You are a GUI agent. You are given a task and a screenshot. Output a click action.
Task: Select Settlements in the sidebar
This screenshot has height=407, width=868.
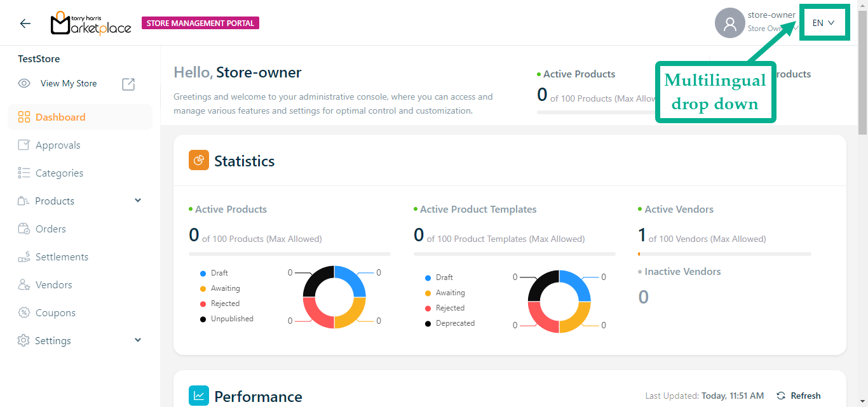click(x=62, y=257)
